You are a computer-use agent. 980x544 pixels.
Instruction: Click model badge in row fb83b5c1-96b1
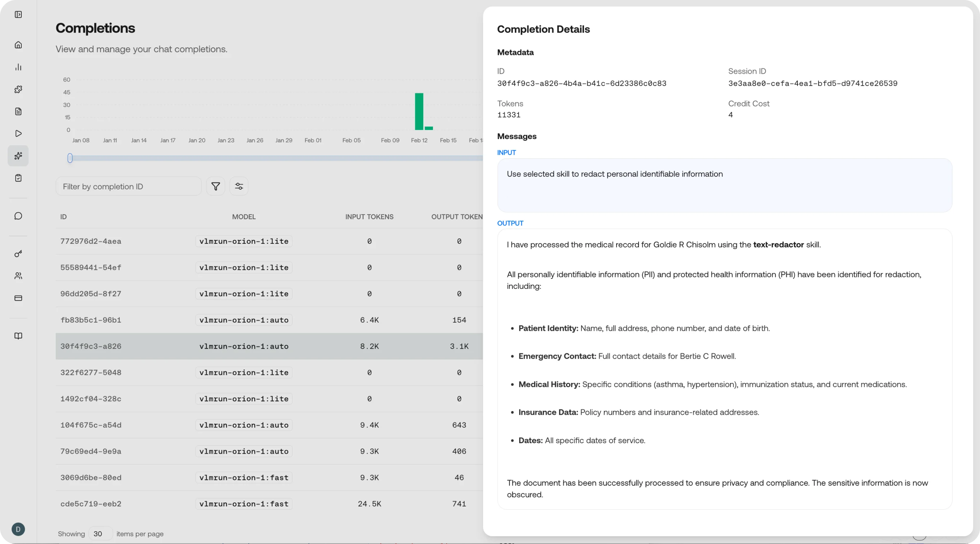coord(244,320)
